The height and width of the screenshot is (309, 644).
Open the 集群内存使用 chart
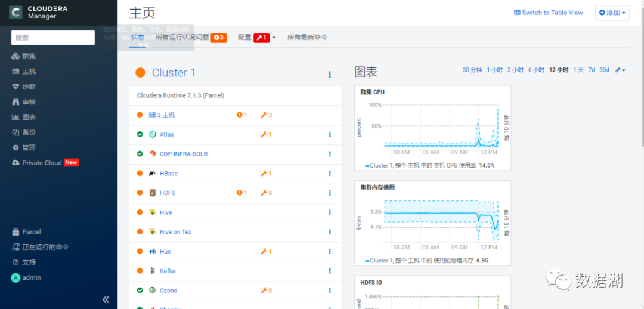pyautogui.click(x=433, y=223)
